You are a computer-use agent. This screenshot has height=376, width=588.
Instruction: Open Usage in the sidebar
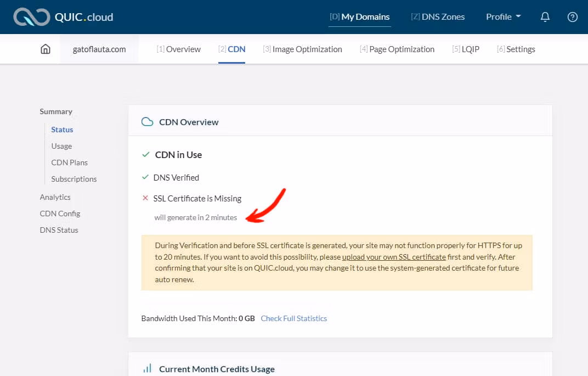click(61, 146)
